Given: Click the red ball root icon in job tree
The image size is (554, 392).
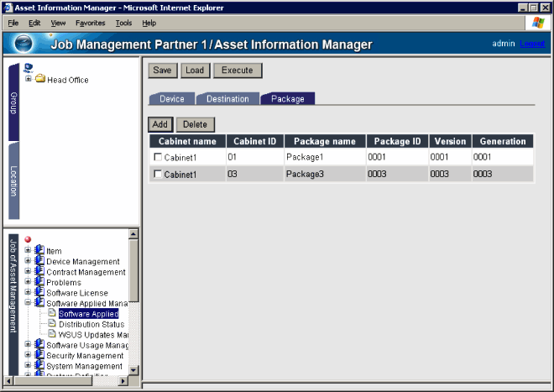Looking at the screenshot, I should 29,240.
